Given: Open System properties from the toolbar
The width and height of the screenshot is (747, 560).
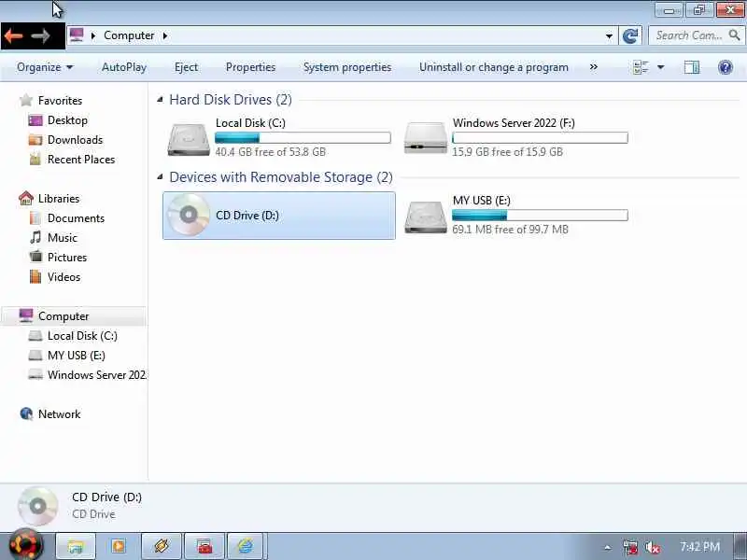Looking at the screenshot, I should [x=347, y=67].
